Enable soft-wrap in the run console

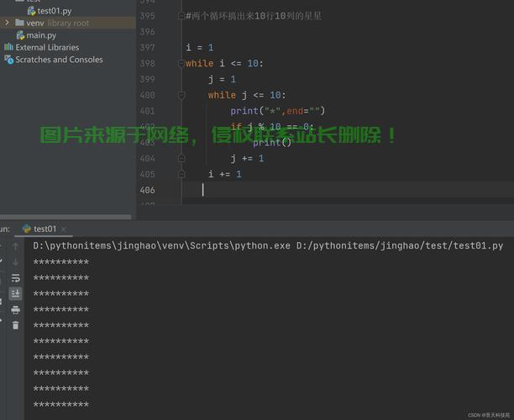click(15, 278)
